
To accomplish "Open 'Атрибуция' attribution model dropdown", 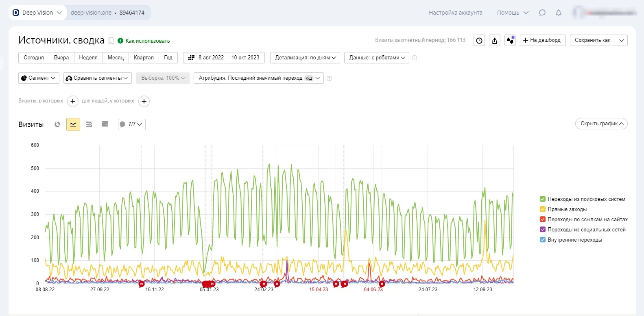I will point(259,78).
